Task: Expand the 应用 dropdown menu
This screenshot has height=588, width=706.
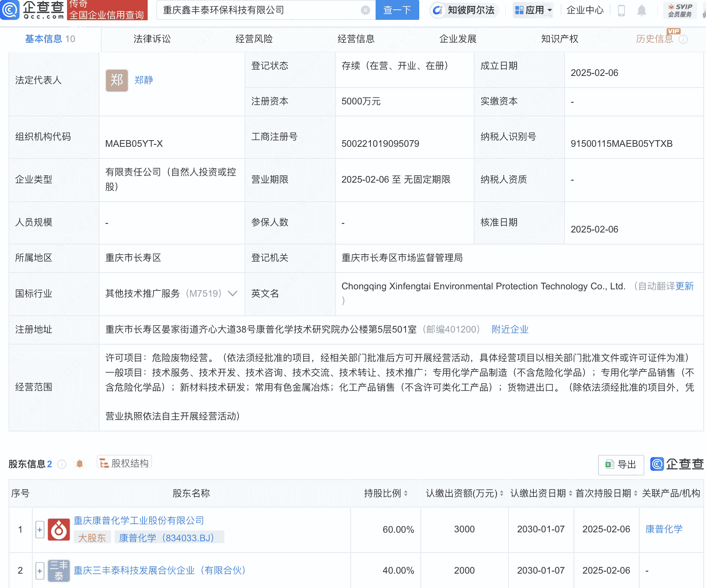Action: 533,11
